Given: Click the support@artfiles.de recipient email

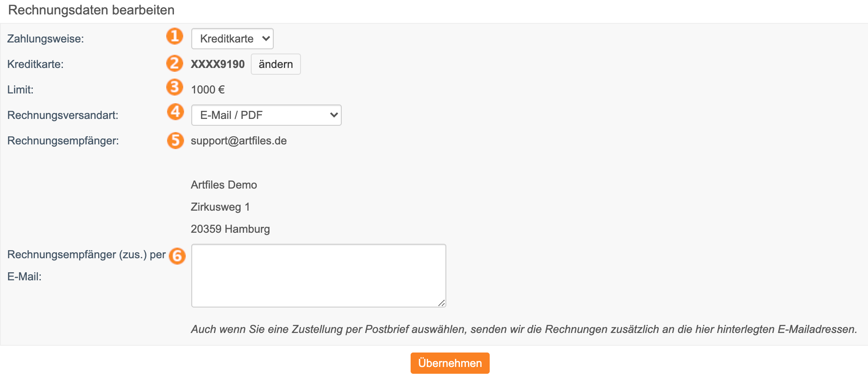Looking at the screenshot, I should (239, 141).
